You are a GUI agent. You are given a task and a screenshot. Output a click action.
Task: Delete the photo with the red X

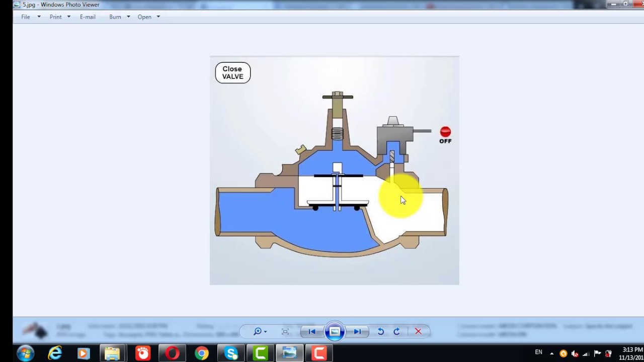coord(418,331)
